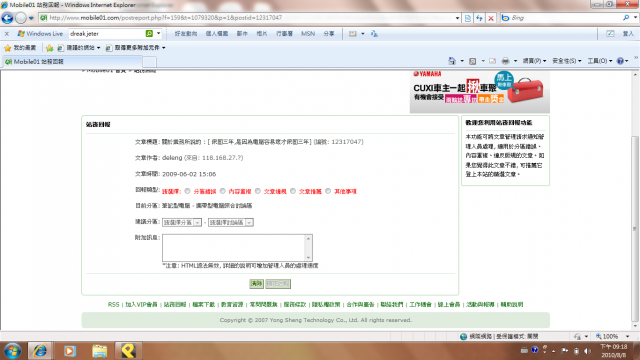640x360 pixels.
Task: Click the 加入VIP會員 footer link
Action: (x=141, y=304)
